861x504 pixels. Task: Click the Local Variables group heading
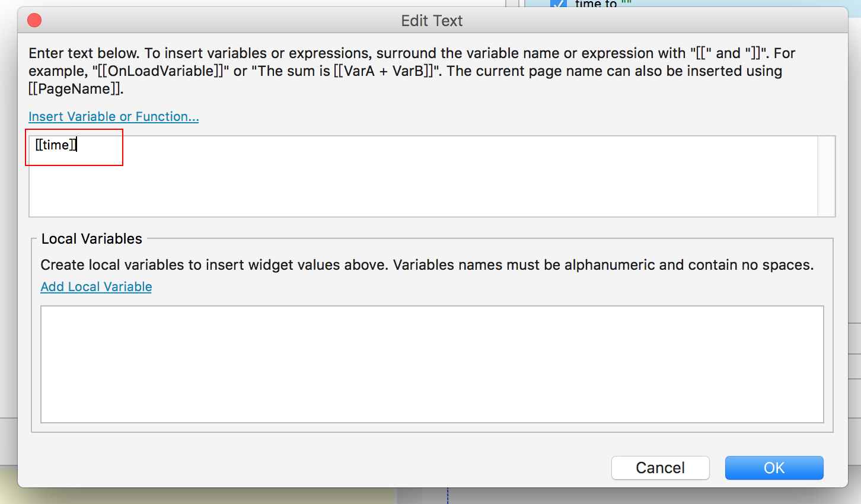(x=92, y=239)
